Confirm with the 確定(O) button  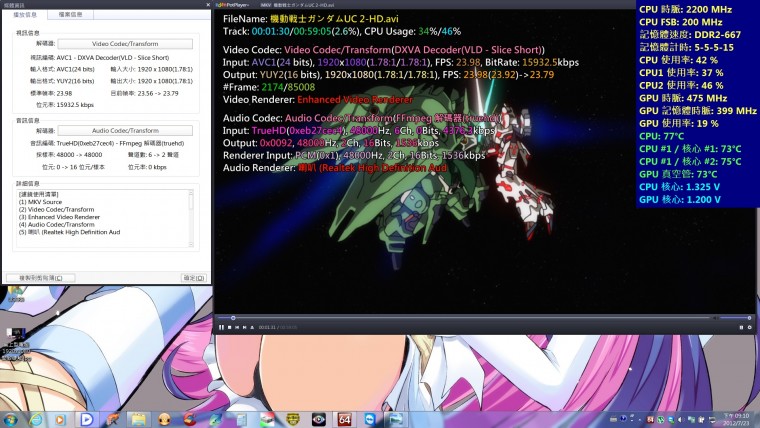(x=194, y=278)
